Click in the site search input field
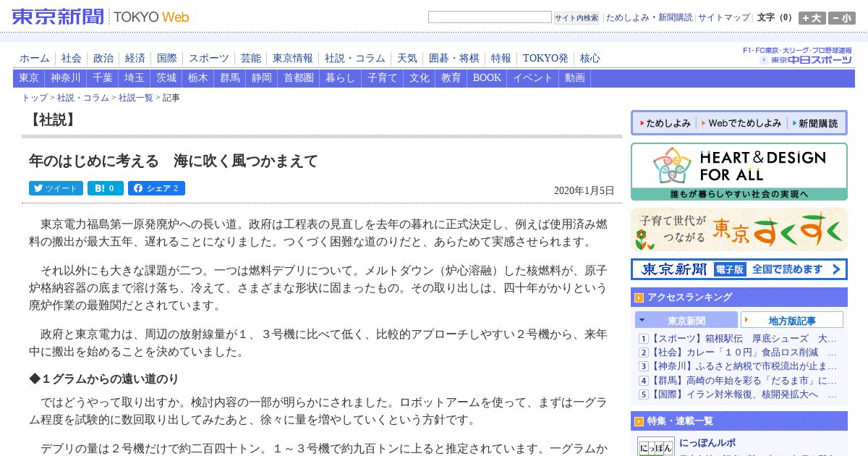868x456 pixels. point(490,17)
